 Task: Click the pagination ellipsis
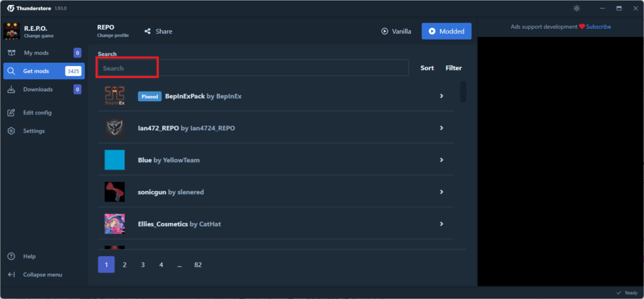pyautogui.click(x=179, y=264)
